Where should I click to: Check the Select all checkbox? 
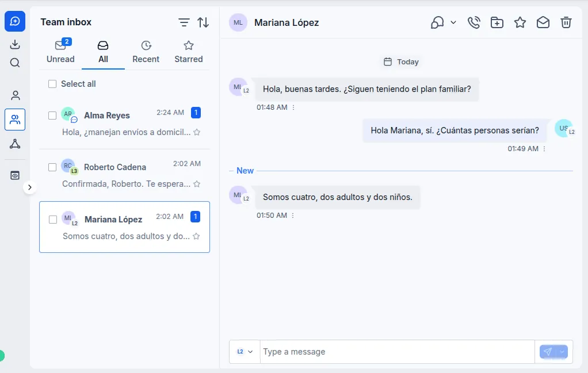click(52, 84)
